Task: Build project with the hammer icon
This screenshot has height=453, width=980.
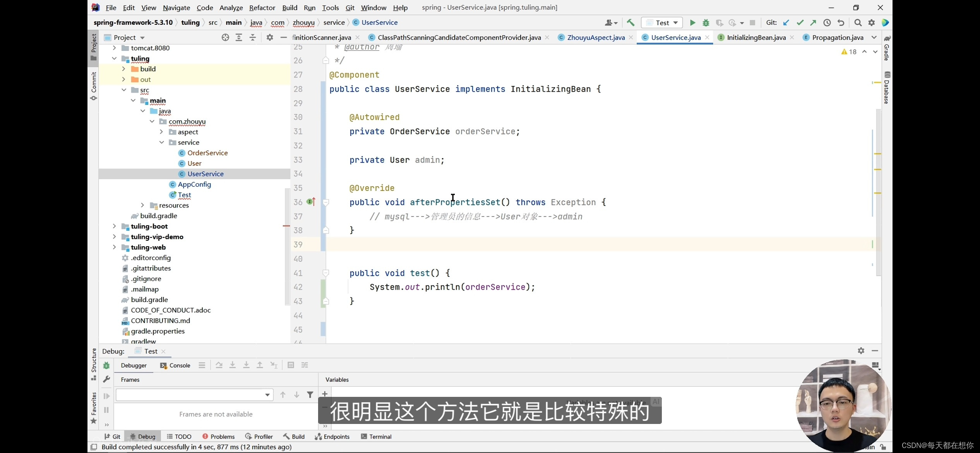Action: tap(630, 23)
